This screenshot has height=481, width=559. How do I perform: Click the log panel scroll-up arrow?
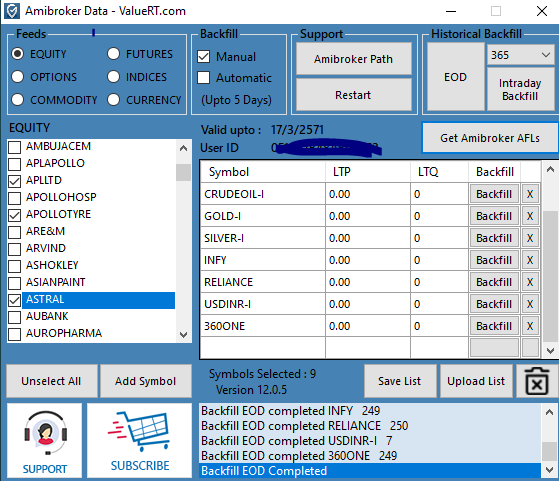[549, 412]
